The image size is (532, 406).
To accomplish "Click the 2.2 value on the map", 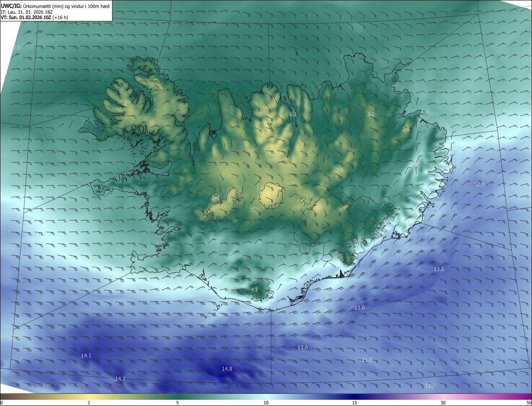I will tap(216, 198).
